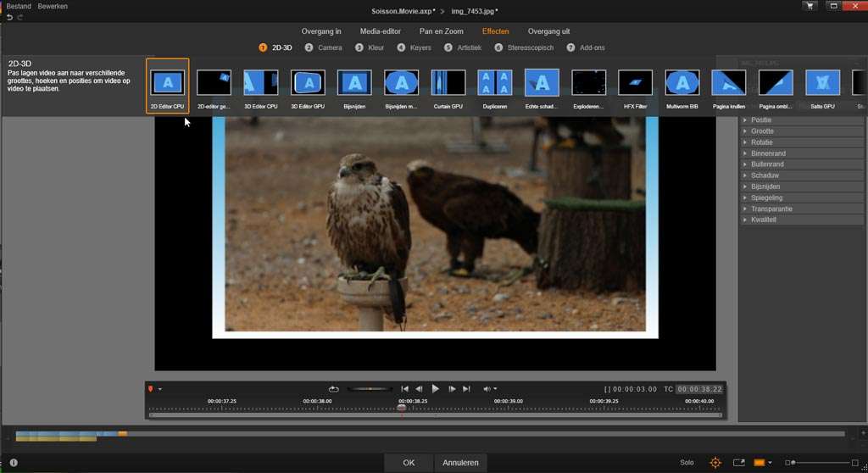Click the undo arrow icon
This screenshot has width=868, height=473.
9,17
